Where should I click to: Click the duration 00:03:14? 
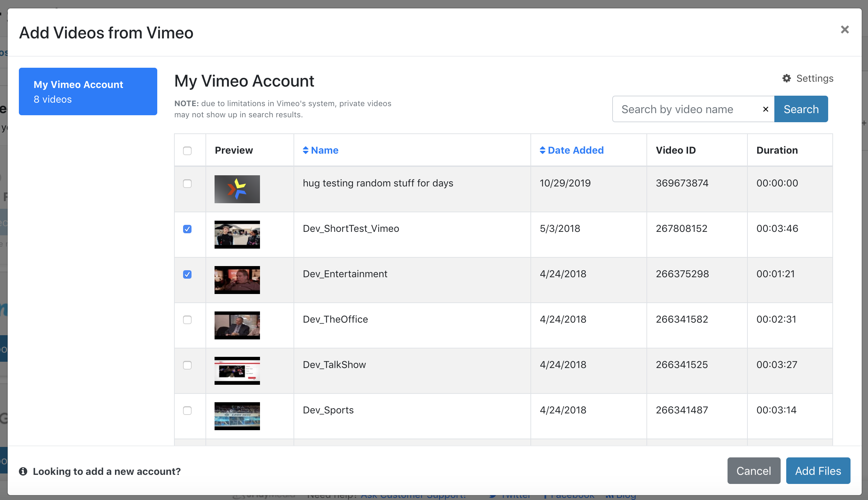[x=776, y=410]
